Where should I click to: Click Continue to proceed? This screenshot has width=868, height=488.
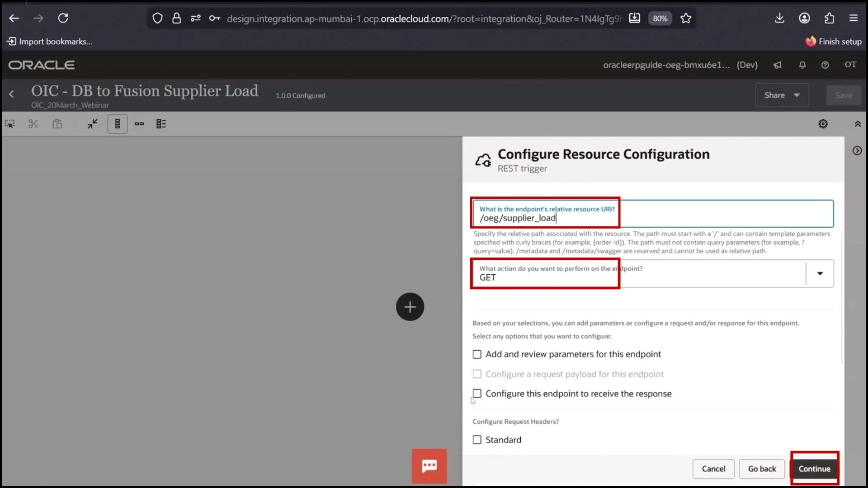814,469
